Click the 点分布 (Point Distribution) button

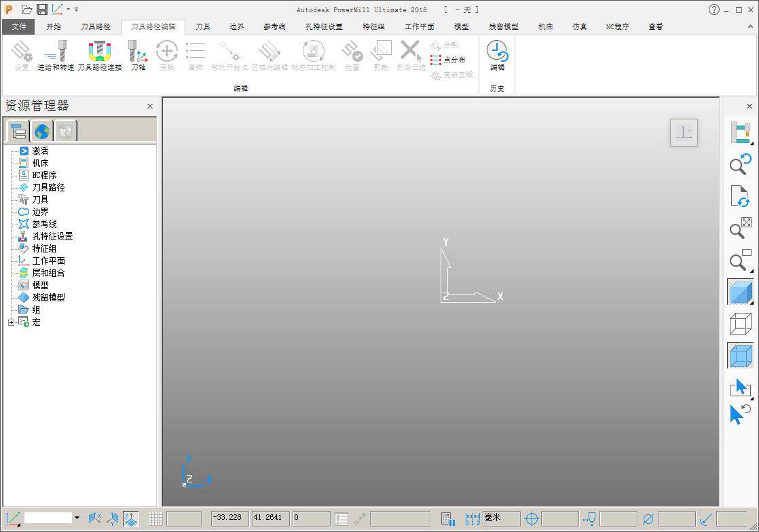[448, 60]
